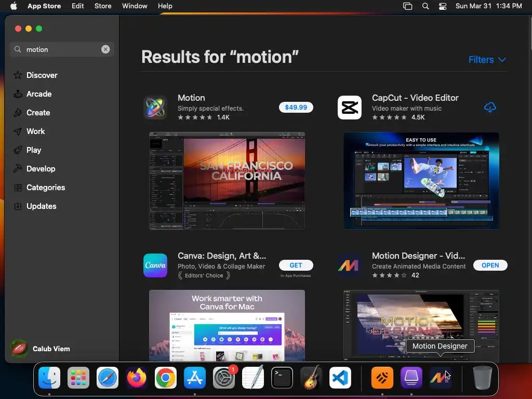
Task: Open Motion Designer via OPEN button
Action: click(490, 265)
